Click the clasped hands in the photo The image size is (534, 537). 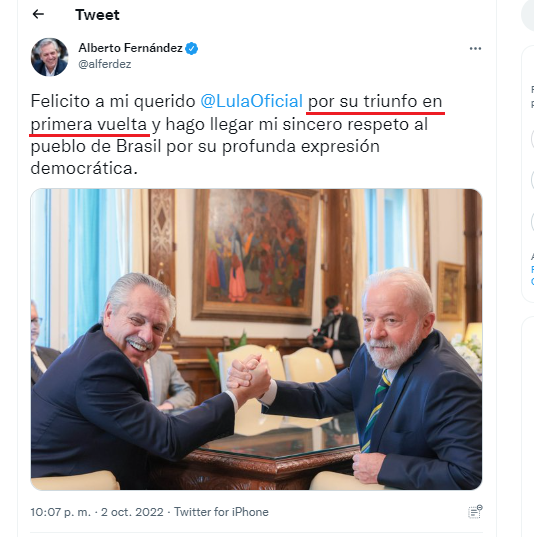tap(249, 377)
